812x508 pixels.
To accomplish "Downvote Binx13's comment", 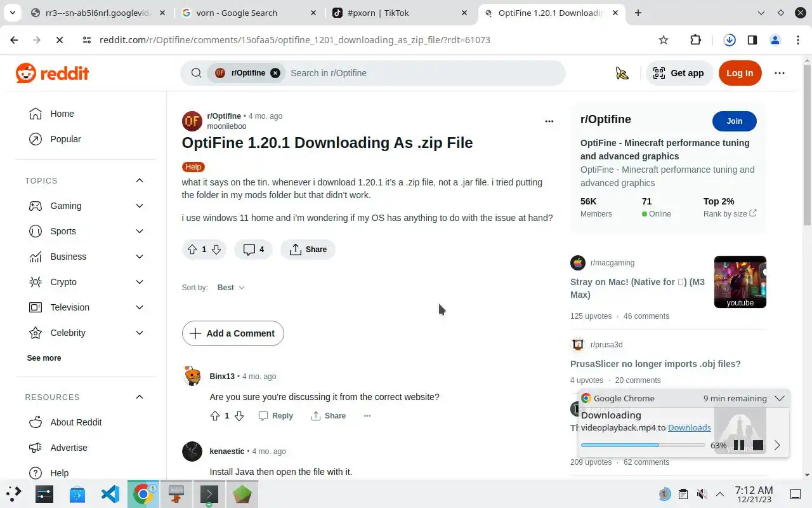I will [x=239, y=416].
